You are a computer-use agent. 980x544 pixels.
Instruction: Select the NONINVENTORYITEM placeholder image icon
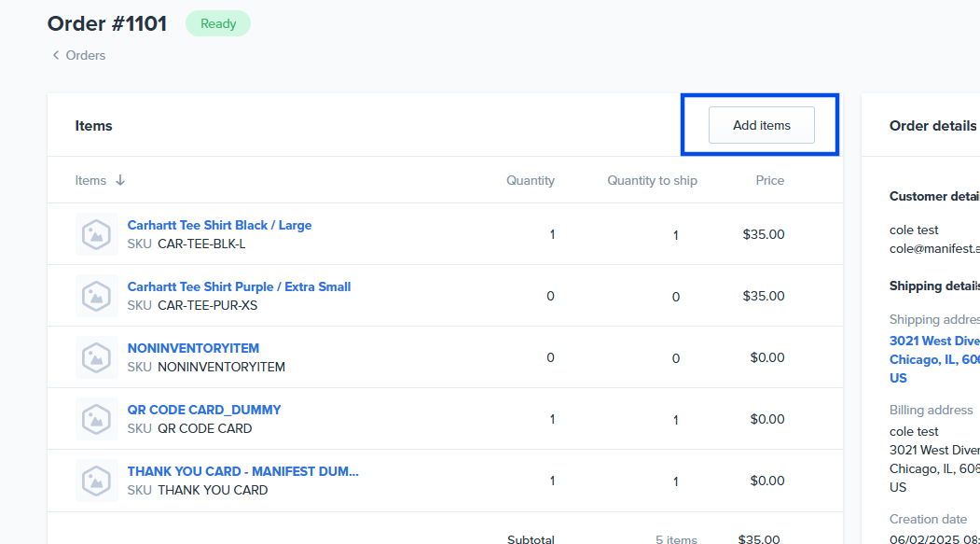pos(96,357)
